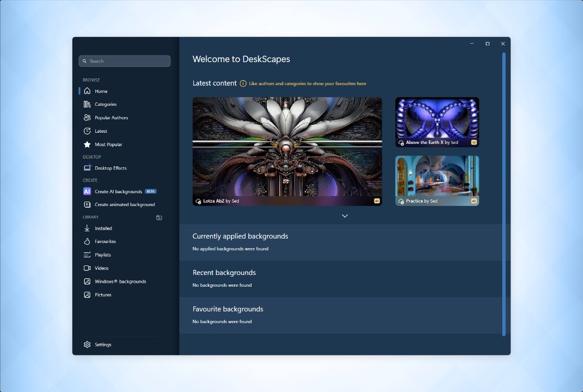Screen dimensions: 583x392
Task: Open Create AI backgrounds
Action: (118, 192)
